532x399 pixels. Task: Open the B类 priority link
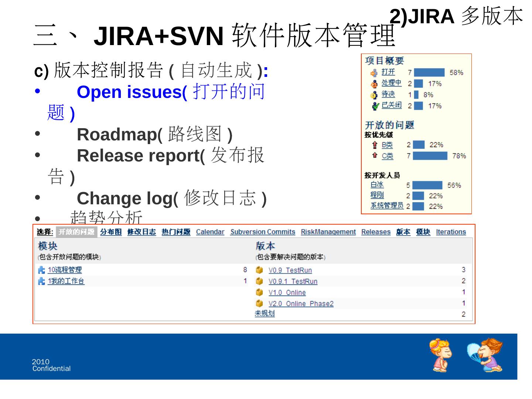pyautogui.click(x=387, y=145)
